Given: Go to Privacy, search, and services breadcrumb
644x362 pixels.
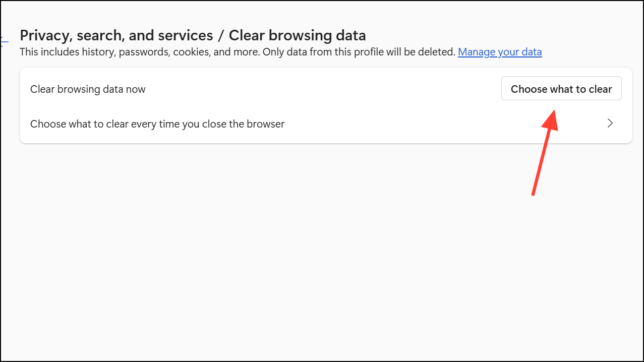Looking at the screenshot, I should [x=116, y=36].
